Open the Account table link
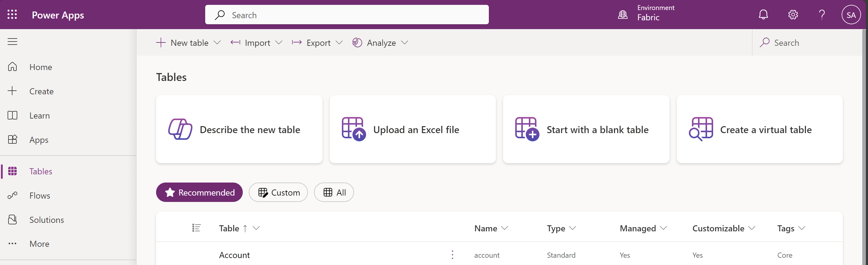The height and width of the screenshot is (265, 868). (x=235, y=255)
